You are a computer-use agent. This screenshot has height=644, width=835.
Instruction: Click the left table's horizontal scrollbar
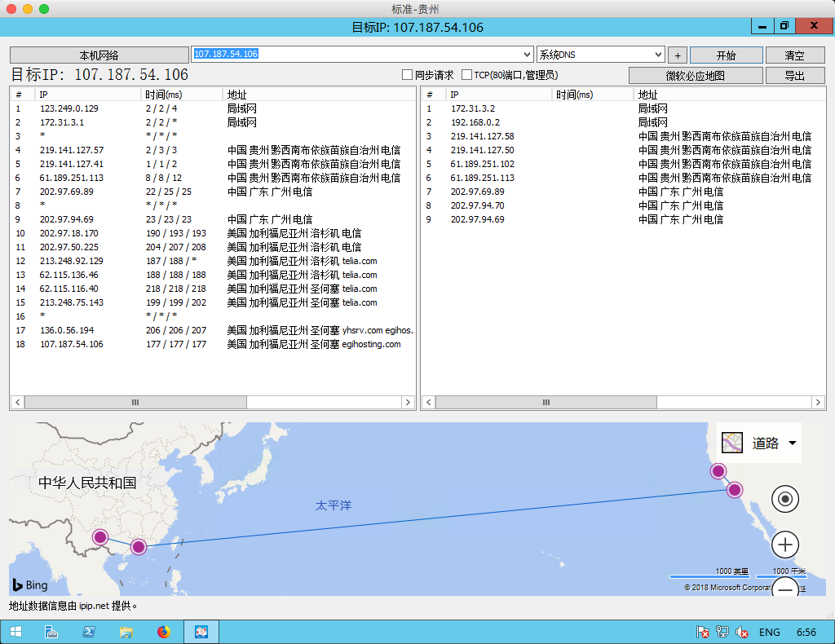[135, 403]
